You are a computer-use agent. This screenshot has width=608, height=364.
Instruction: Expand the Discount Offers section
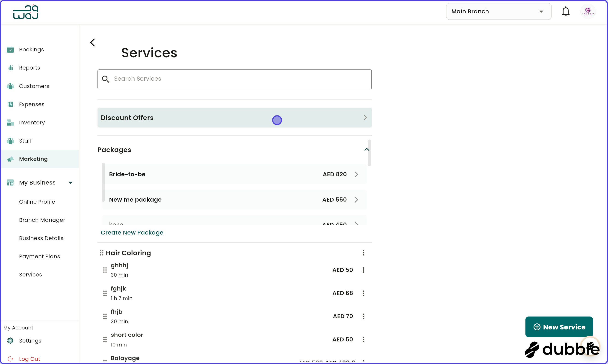pos(365,117)
